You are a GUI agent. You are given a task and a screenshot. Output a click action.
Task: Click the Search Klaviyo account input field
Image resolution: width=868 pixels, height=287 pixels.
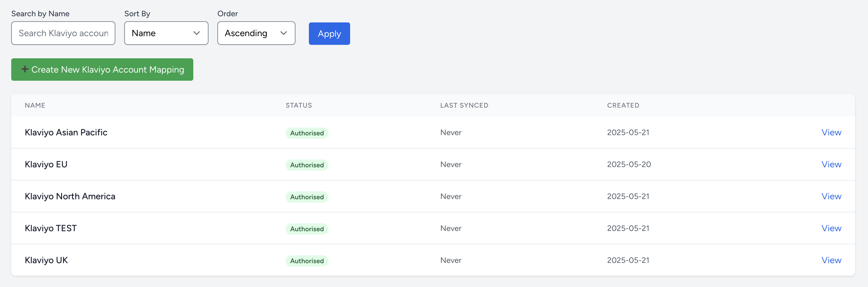[63, 33]
